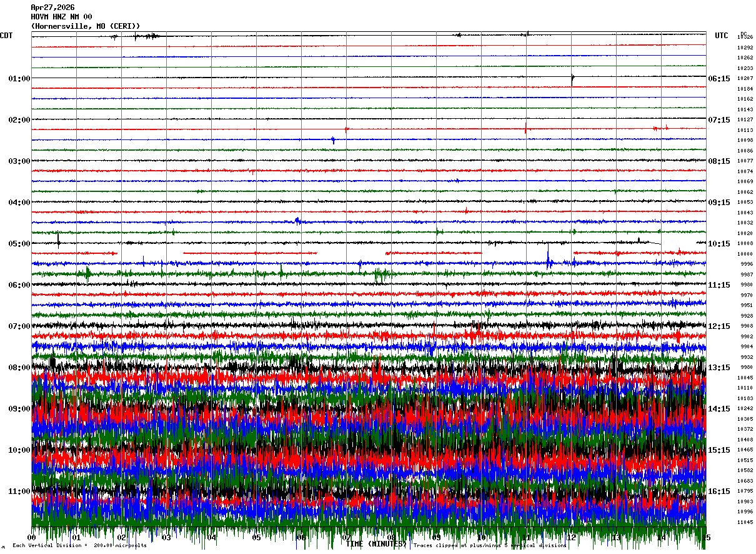The image size is (756, 554).
Task: Click the Each Vertical Division microvolts note
Action: point(79,545)
